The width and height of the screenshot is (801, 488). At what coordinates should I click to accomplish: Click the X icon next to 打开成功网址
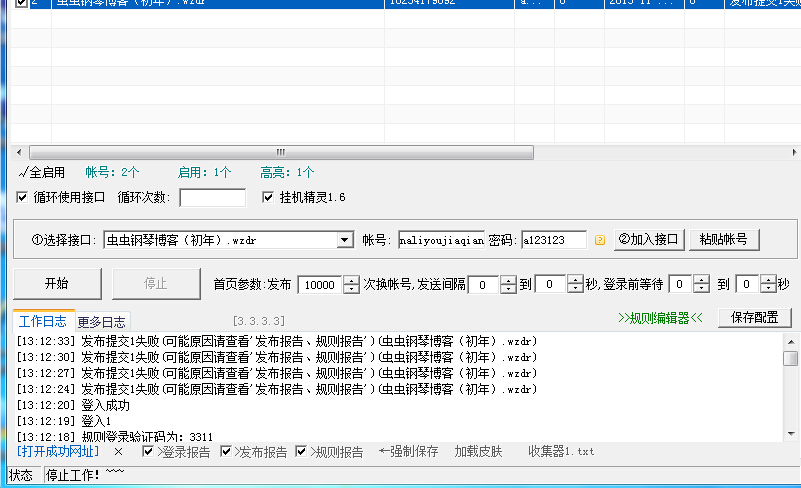tap(118, 452)
